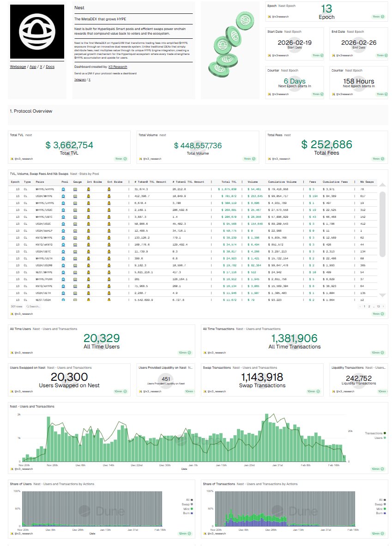Go to the previous table page arrow
Viewport: 392px width, 546px height.
[360, 306]
